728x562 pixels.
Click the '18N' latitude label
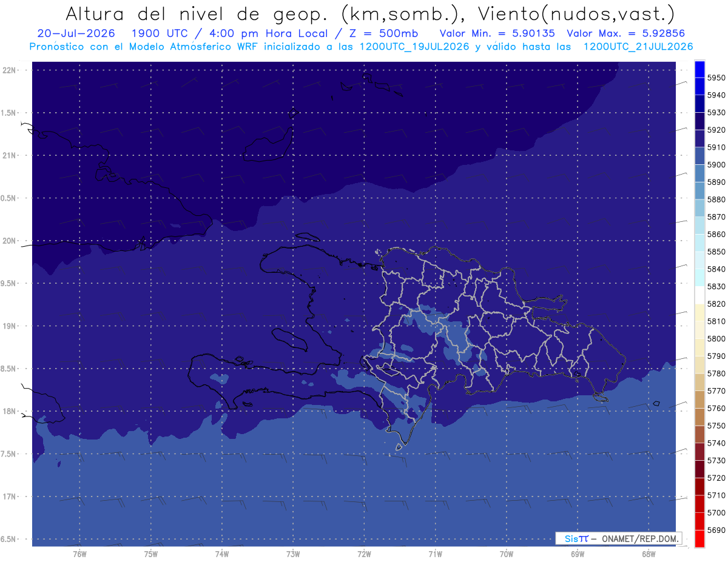click(x=10, y=412)
